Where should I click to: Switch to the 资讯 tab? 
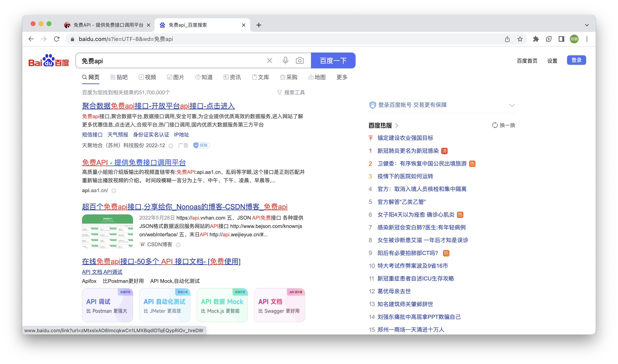[232, 77]
